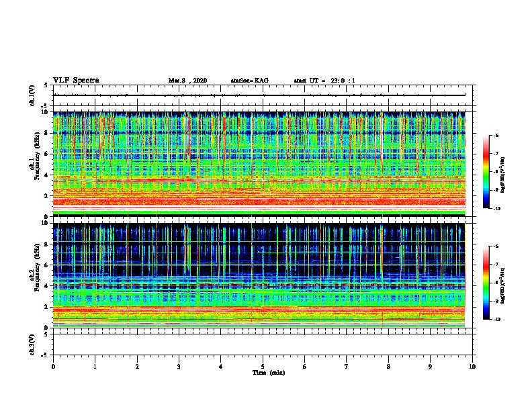Click the "Time (min)" axis title
This screenshot has height=411, width=532.
269,373
